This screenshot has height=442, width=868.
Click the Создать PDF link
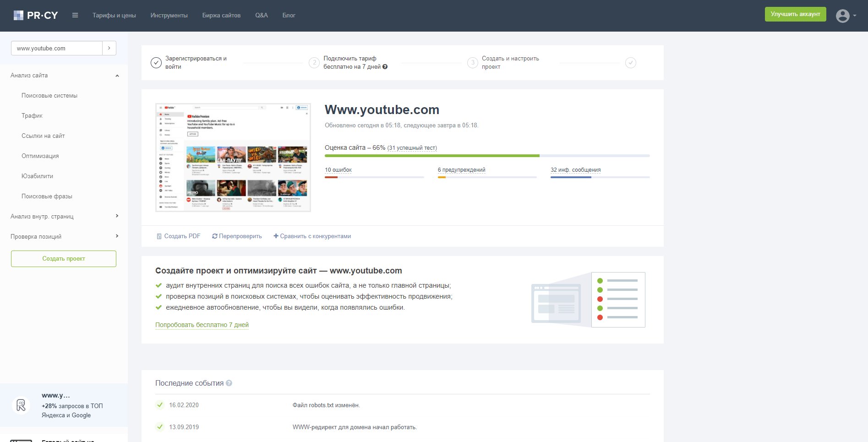pos(182,236)
